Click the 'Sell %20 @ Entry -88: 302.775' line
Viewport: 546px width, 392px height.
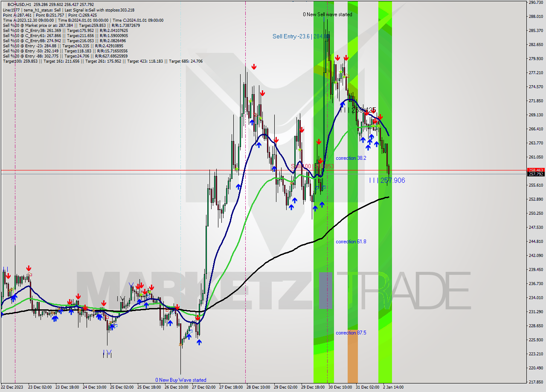pos(65,56)
